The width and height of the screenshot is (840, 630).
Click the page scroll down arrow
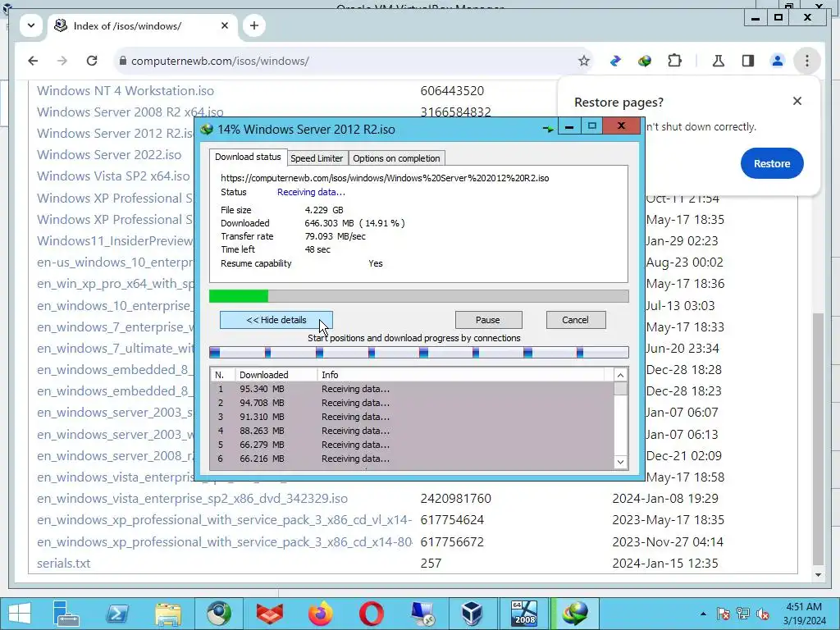[818, 575]
